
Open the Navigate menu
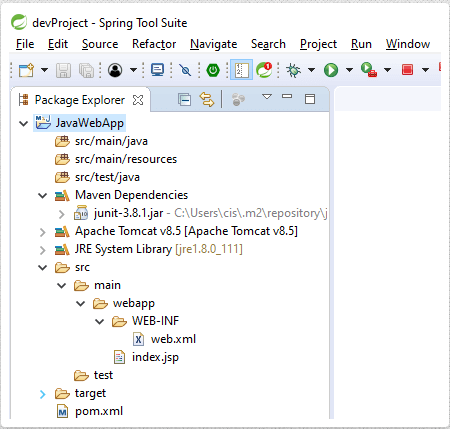[213, 44]
